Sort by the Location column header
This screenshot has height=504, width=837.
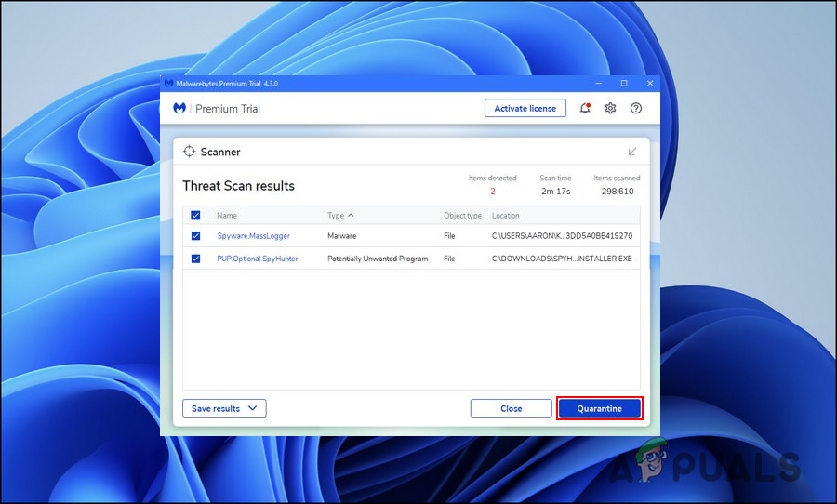(506, 216)
